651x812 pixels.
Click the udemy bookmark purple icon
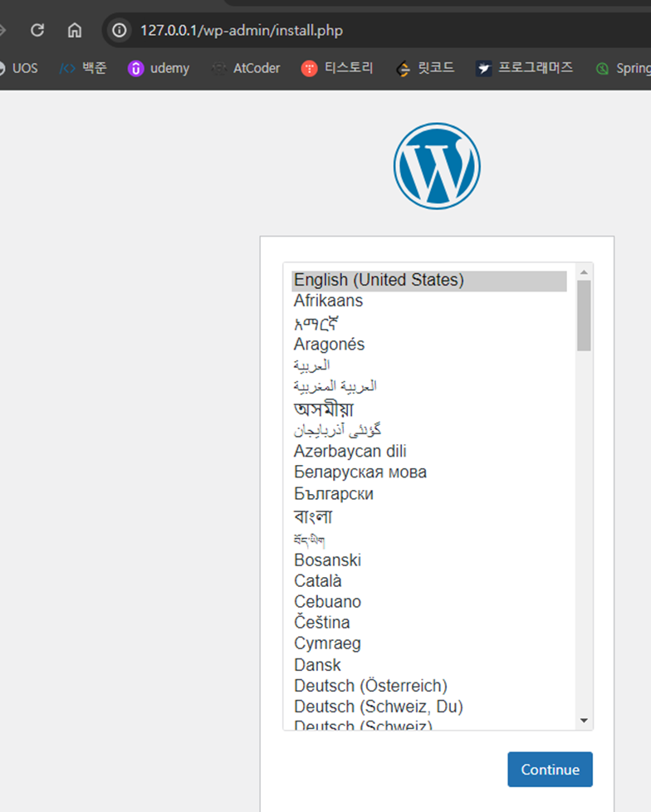(135, 68)
